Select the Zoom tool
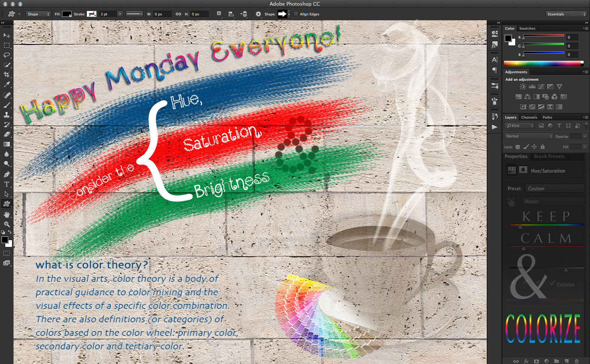This screenshot has height=364, width=590. (7, 224)
